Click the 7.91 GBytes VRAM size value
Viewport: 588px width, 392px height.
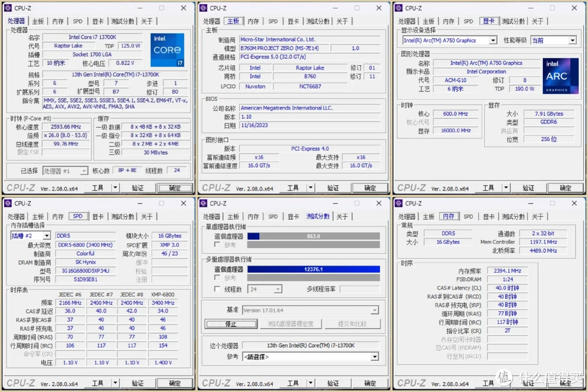(549, 113)
